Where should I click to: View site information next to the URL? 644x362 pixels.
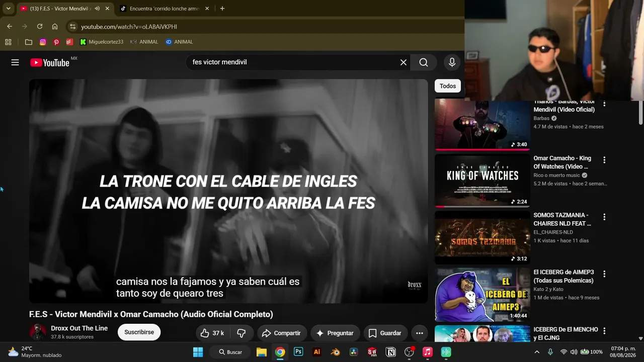point(72,26)
